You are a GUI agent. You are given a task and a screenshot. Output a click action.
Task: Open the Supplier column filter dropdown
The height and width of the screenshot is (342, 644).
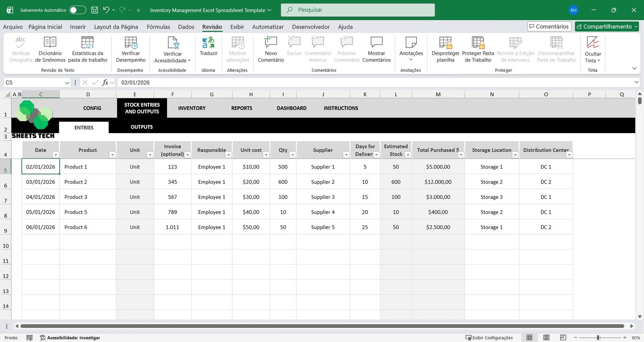pos(346,155)
